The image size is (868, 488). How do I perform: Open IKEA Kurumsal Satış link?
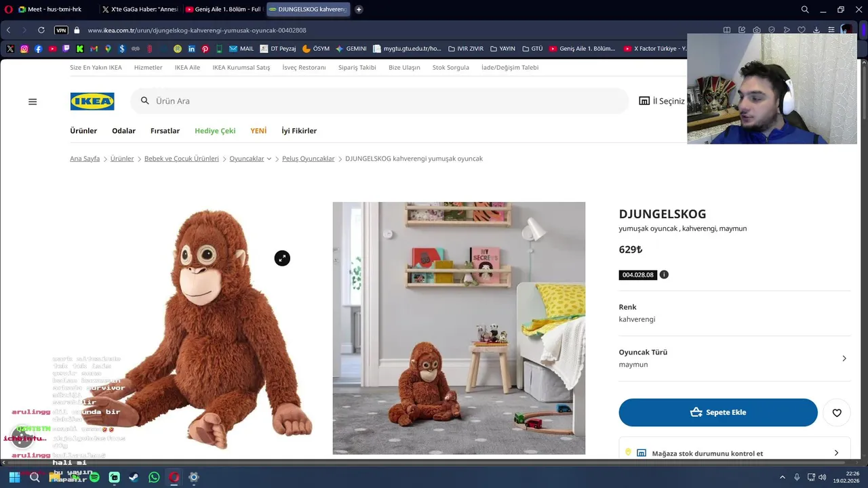[x=241, y=67]
